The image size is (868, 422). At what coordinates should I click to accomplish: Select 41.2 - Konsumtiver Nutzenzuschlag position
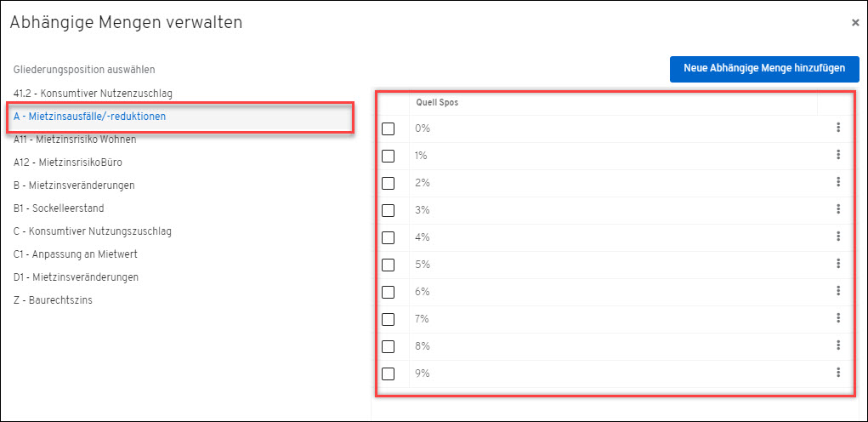[93, 93]
